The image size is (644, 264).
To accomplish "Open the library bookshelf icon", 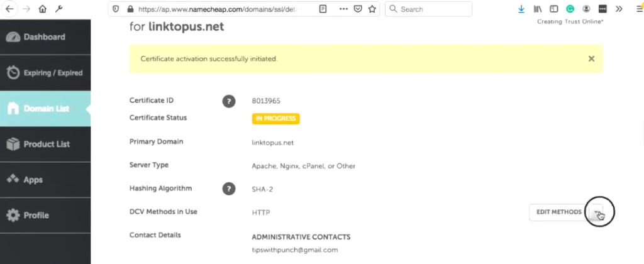I will click(538, 9).
